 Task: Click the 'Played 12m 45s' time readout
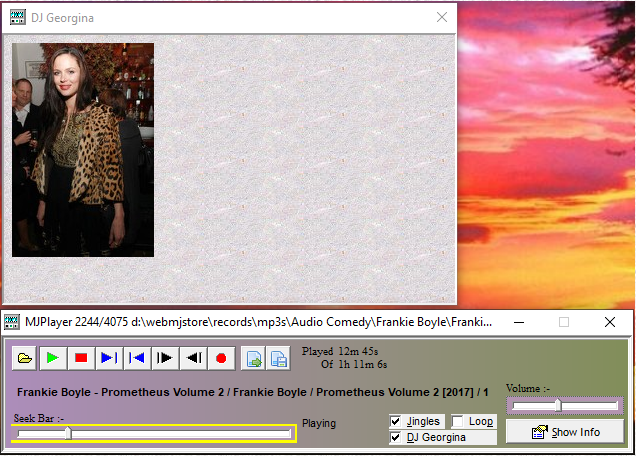pos(339,351)
